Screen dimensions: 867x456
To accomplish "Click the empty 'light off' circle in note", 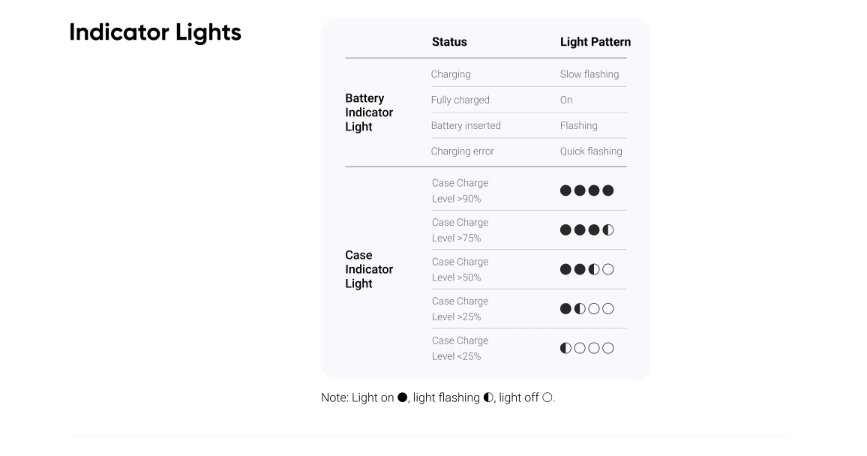I will coord(547,397).
